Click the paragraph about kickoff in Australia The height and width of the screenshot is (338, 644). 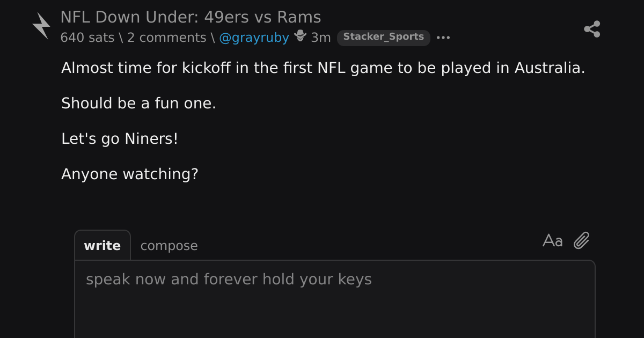(x=323, y=68)
